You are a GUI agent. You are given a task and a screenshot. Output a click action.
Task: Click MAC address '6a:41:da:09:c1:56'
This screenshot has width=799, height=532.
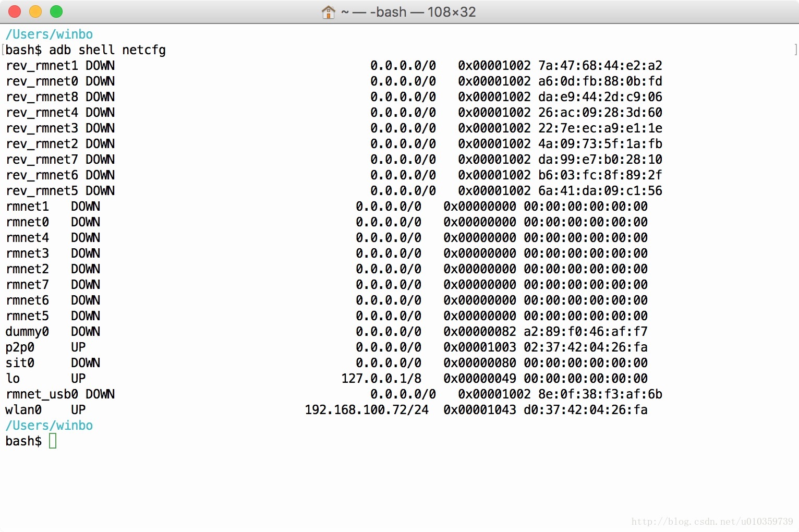coord(600,191)
